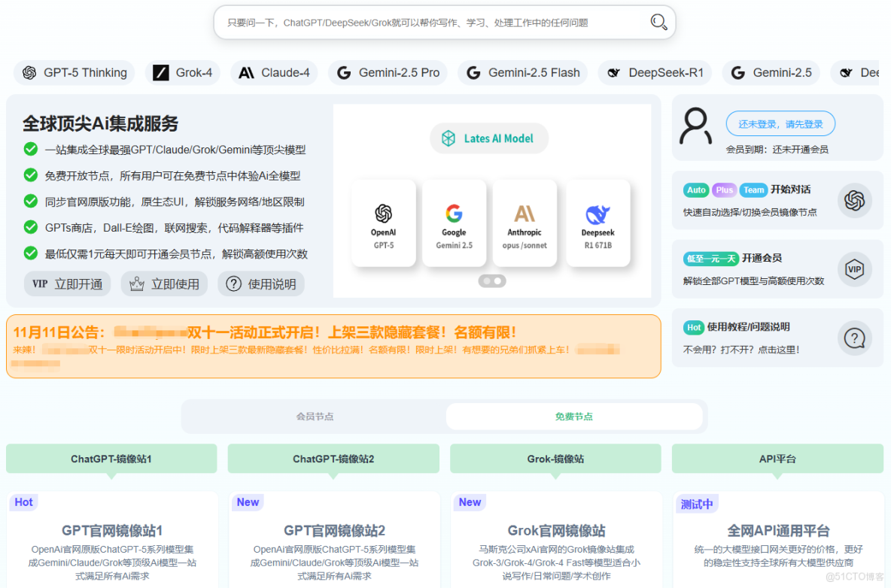
Task: Click the VIP 立即开通 button
Action: [x=67, y=283]
